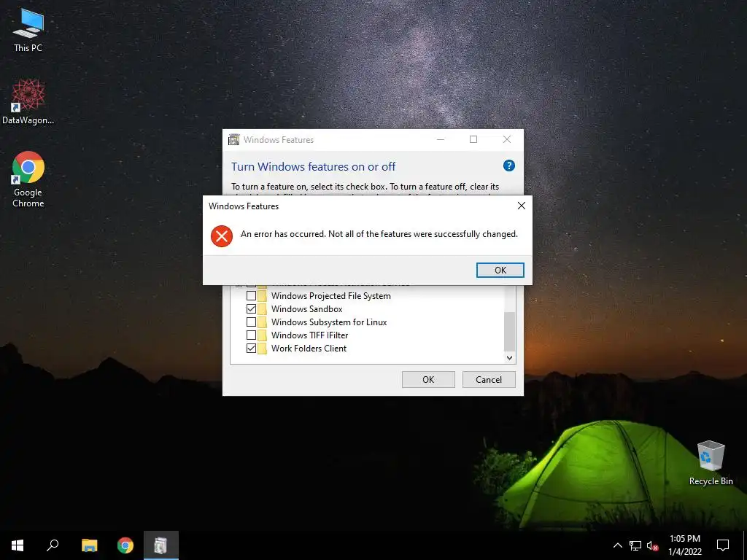This screenshot has width=747, height=560.
Task: Open help for Windows Features
Action: click(x=508, y=166)
